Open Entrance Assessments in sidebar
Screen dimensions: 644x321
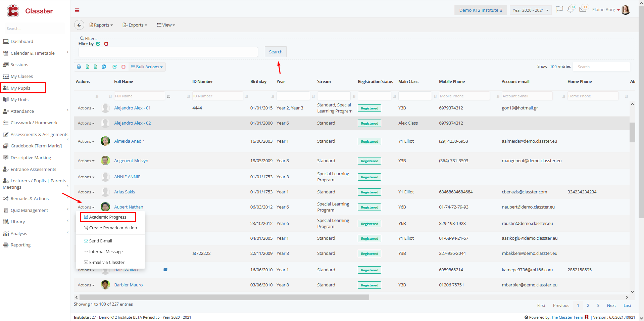coord(30,169)
